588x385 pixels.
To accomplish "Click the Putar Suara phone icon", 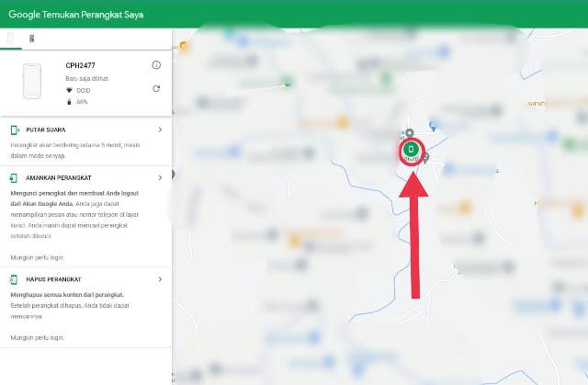I will click(x=15, y=130).
